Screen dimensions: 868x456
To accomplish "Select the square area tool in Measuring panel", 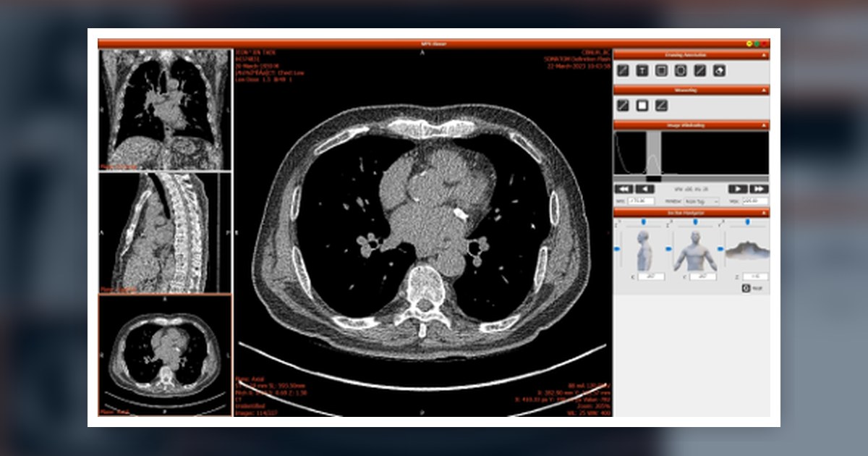I will pyautogui.click(x=642, y=106).
